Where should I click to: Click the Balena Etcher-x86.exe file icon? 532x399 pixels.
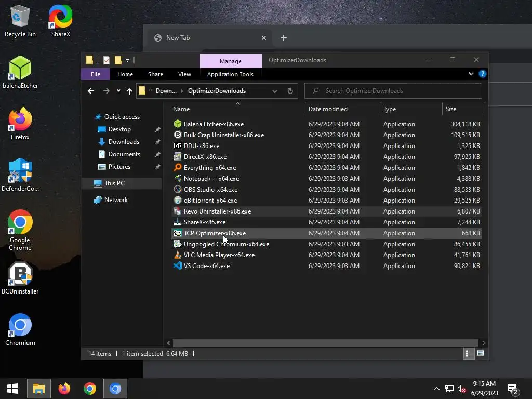point(178,124)
